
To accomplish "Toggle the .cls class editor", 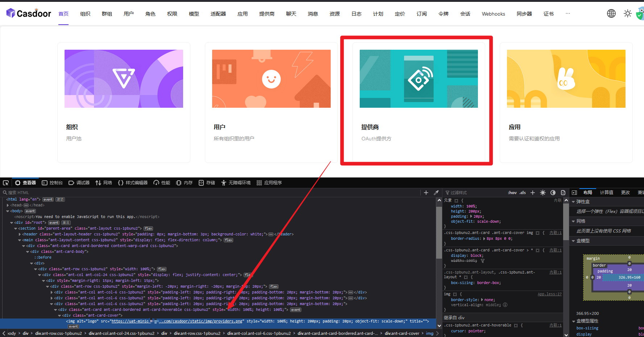I will coord(522,192).
